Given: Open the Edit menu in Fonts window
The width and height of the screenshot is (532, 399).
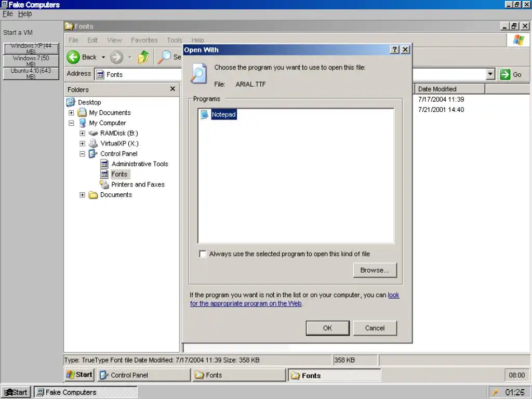Looking at the screenshot, I should click(x=92, y=40).
